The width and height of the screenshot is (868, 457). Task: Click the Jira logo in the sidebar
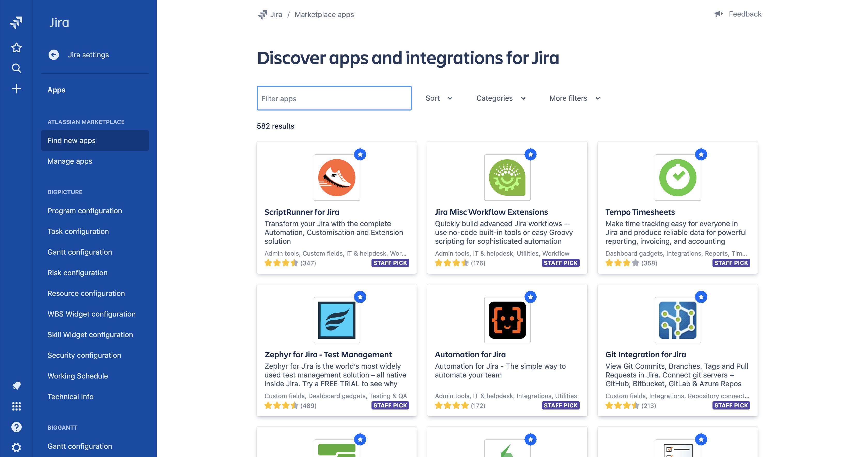16,22
